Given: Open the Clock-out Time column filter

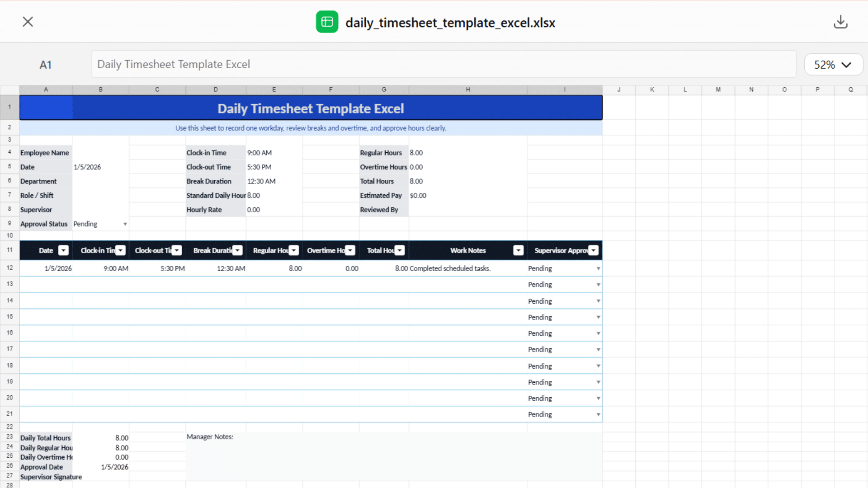Looking at the screenshot, I should (177, 250).
